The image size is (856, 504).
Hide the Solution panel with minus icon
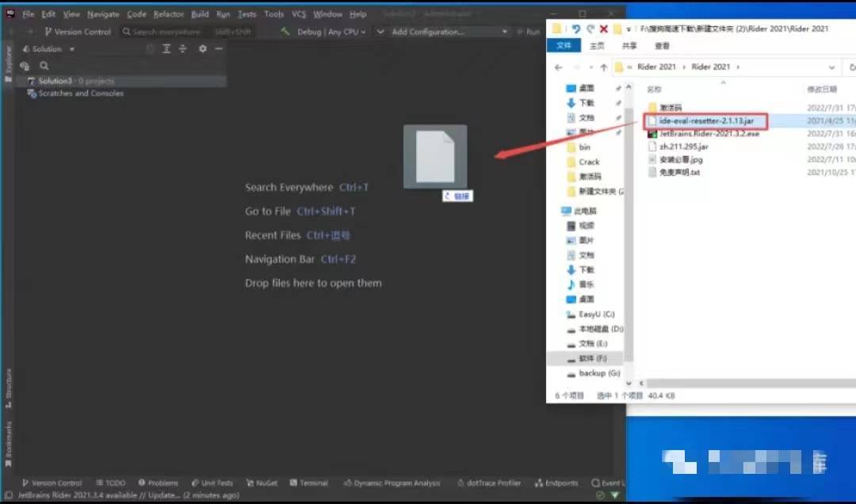(219, 48)
